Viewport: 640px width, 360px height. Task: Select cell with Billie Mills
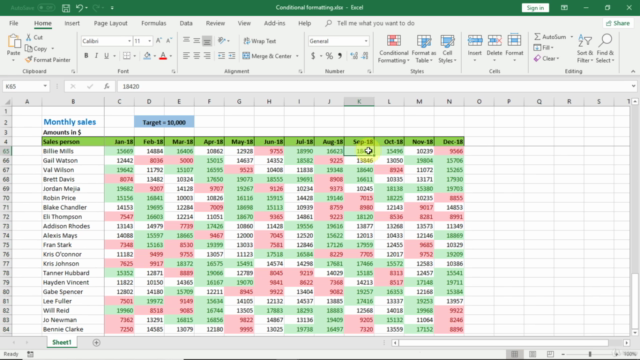click(73, 151)
